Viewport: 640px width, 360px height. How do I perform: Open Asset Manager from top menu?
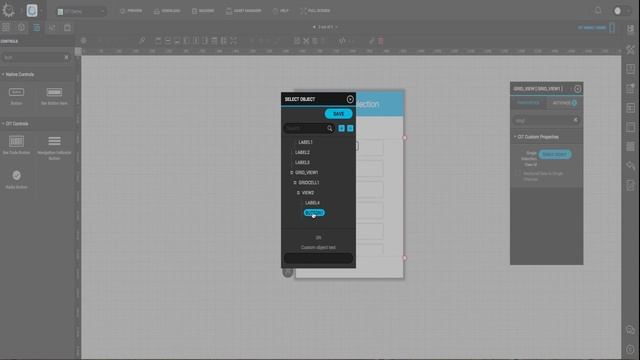coord(243,11)
